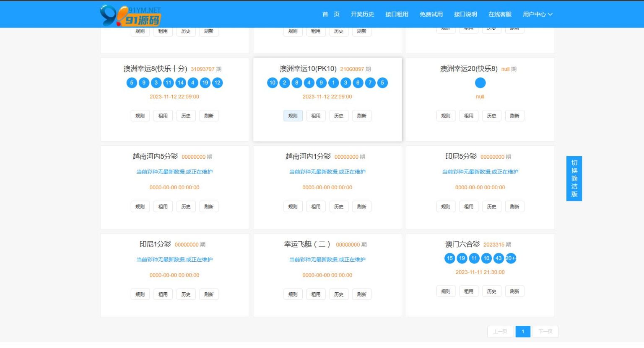Click ball 15 in 澳门六合彩 results
Screen dimensions: 644x348
[x=450, y=258]
